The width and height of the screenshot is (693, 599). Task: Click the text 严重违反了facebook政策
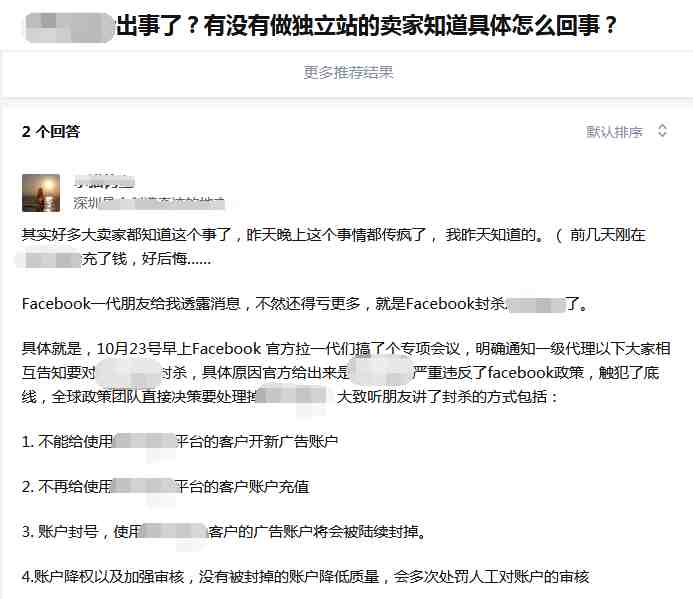point(498,373)
